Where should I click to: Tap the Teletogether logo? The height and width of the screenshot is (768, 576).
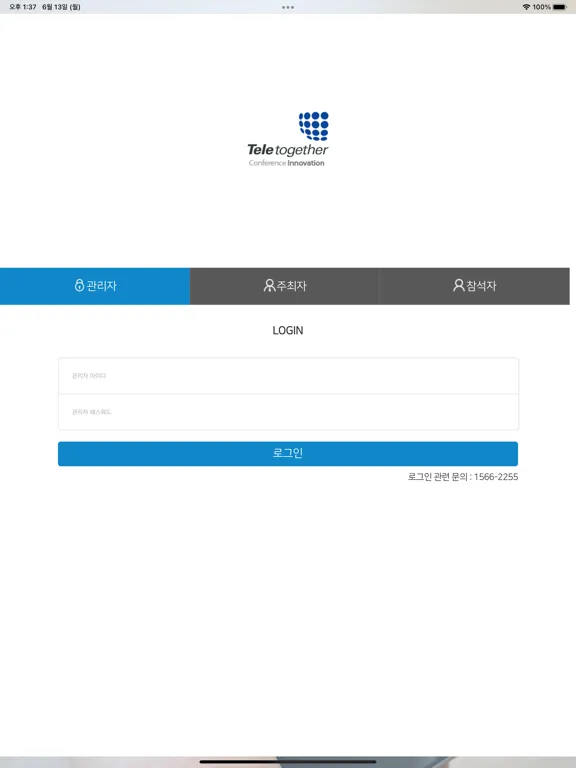click(288, 140)
